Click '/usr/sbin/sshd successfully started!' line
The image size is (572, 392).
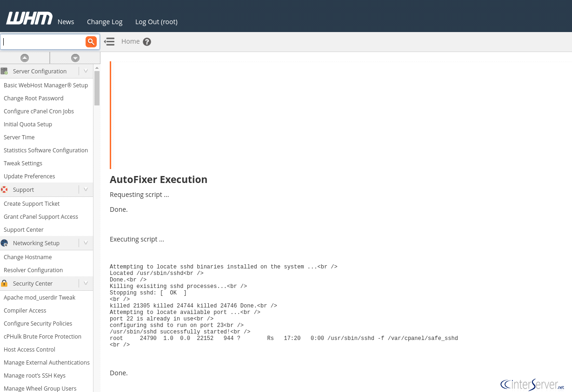[x=180, y=332]
